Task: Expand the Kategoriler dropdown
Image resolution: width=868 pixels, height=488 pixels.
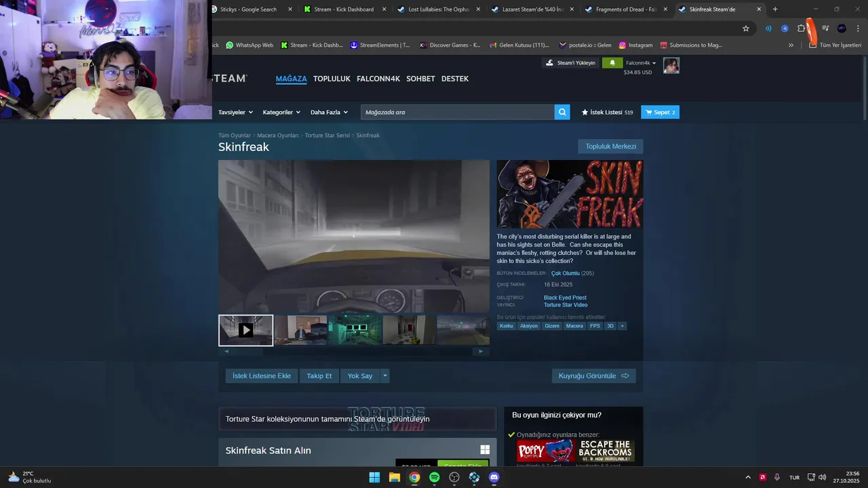Action: click(x=281, y=113)
